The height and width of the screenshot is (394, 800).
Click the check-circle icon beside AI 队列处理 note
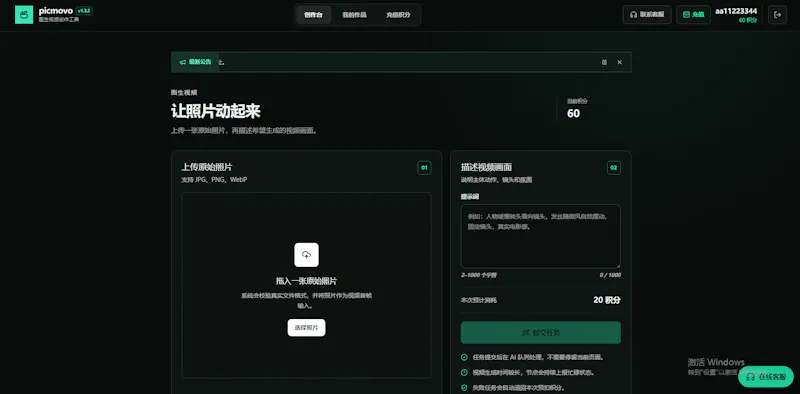tap(464, 357)
